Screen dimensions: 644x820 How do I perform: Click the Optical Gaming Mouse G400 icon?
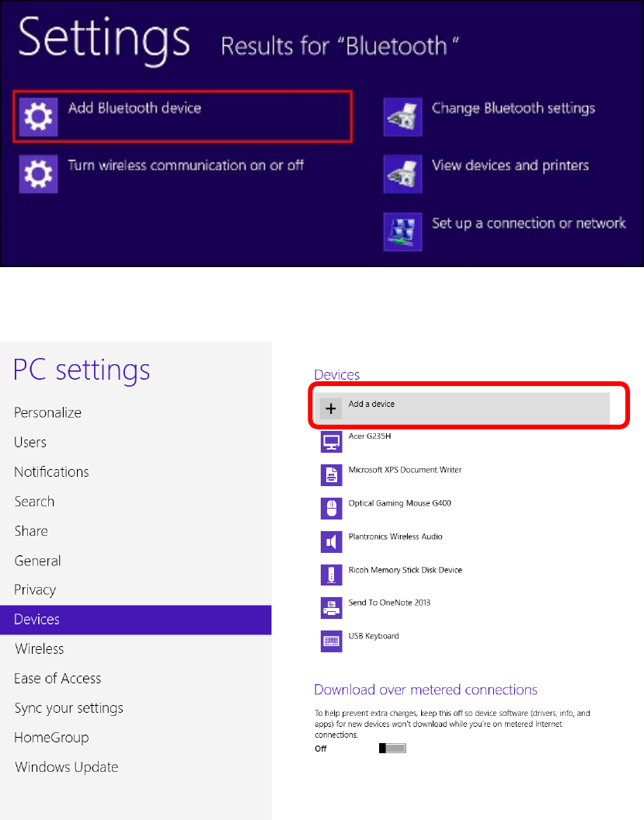pos(331,509)
